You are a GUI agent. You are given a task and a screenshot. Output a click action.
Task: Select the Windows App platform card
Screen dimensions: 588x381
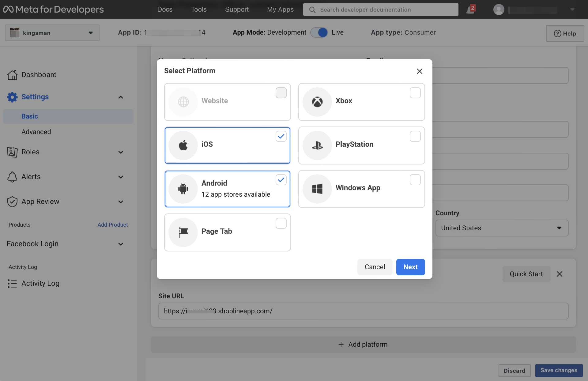coord(362,189)
